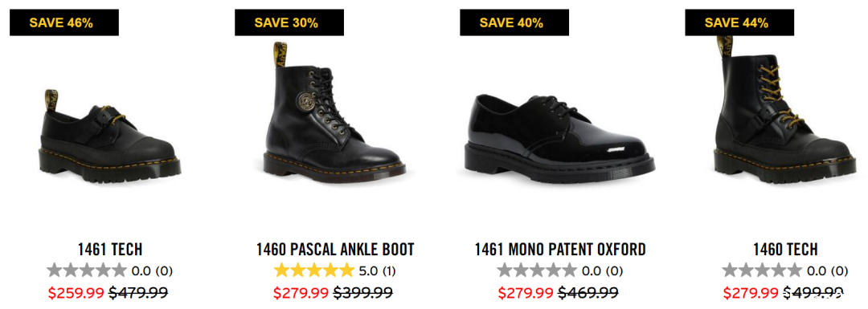The image size is (868, 309).
Task: Click the SAVE 46% badge
Action: tap(64, 22)
